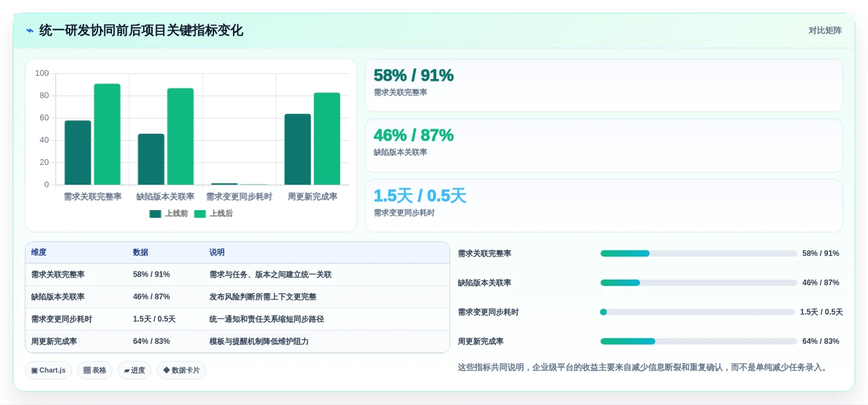Click table cell 需求关联完整率

(x=58, y=274)
